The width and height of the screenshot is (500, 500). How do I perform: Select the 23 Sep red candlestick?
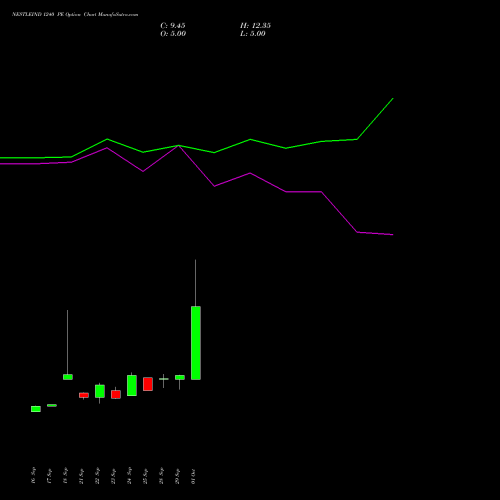116,394
